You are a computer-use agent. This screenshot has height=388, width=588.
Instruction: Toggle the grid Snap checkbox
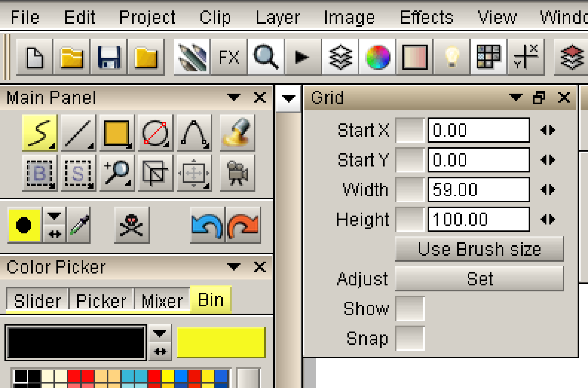coord(410,338)
